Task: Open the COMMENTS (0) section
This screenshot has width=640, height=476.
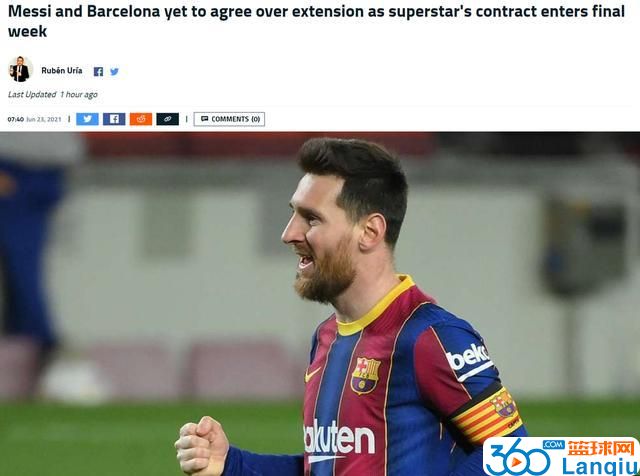Action: pyautogui.click(x=229, y=119)
